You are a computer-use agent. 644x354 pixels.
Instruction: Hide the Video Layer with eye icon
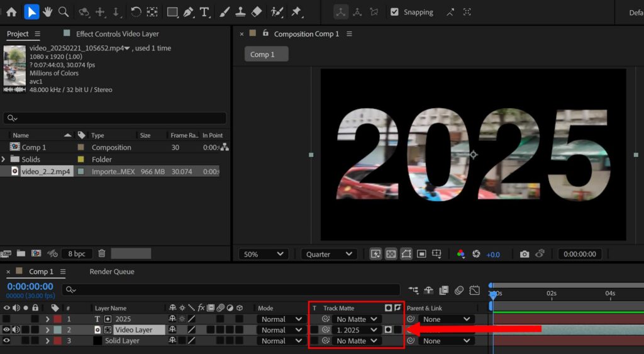(6, 329)
